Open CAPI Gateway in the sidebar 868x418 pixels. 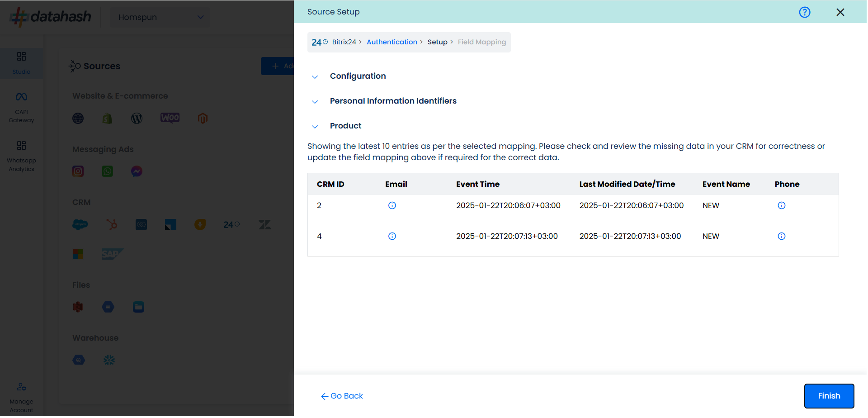pyautogui.click(x=21, y=107)
